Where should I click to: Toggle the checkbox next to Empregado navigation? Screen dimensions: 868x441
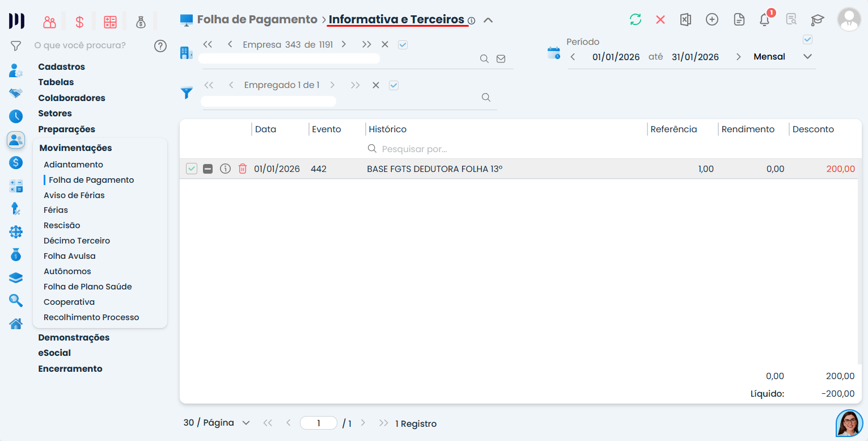(x=394, y=85)
